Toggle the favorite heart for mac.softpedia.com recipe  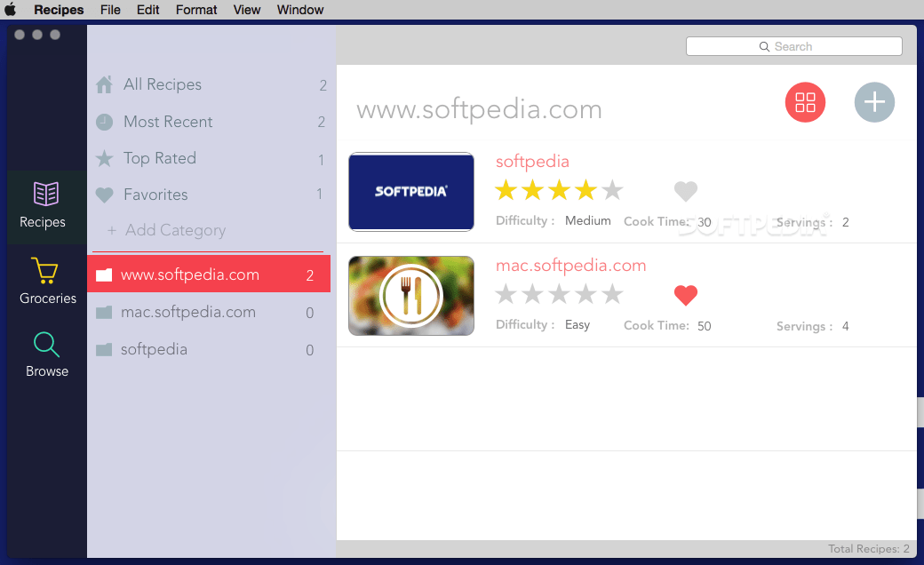[x=685, y=295]
